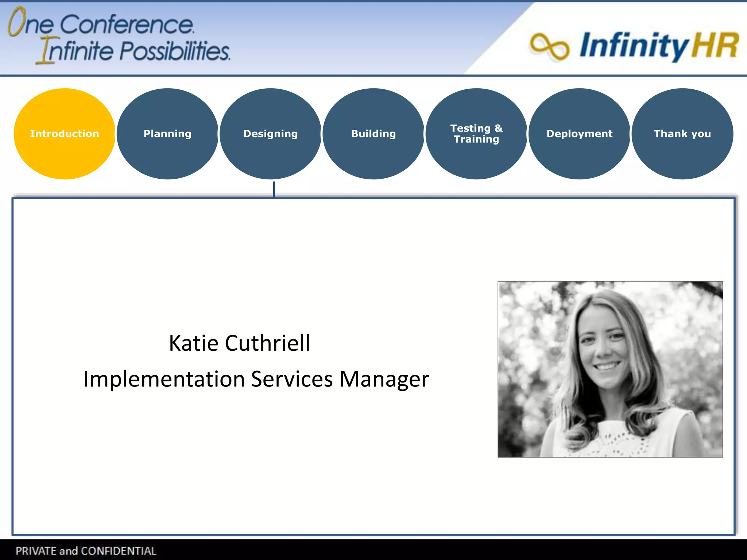The width and height of the screenshot is (747, 560).
Task: Open the Designing stage circle
Action: pos(270,134)
